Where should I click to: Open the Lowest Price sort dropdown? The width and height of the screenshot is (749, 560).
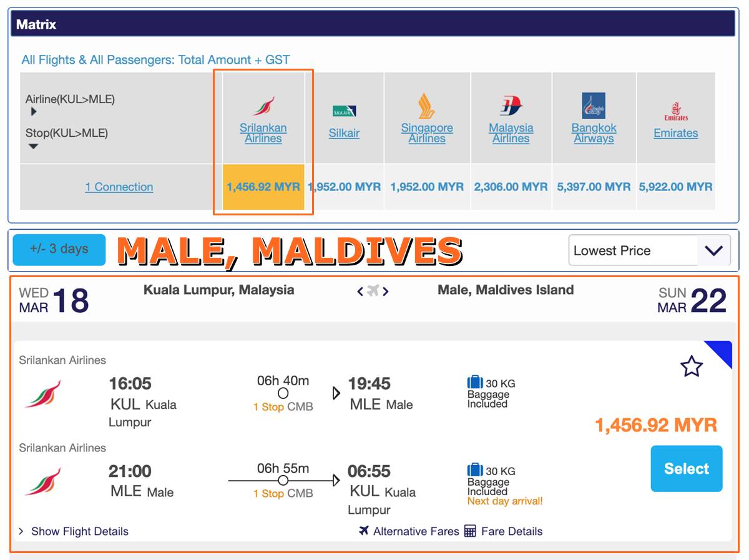click(x=650, y=250)
